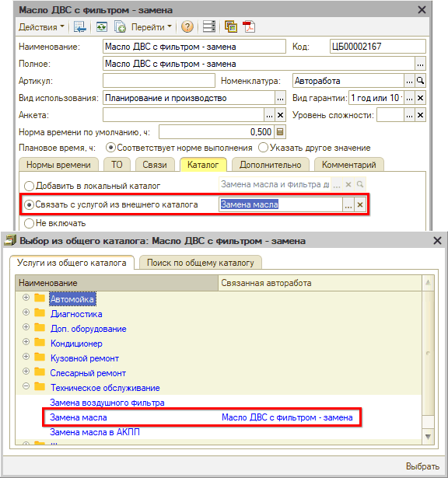Choose Указать другое значение radio
This screenshot has height=478, width=448.
click(263, 148)
